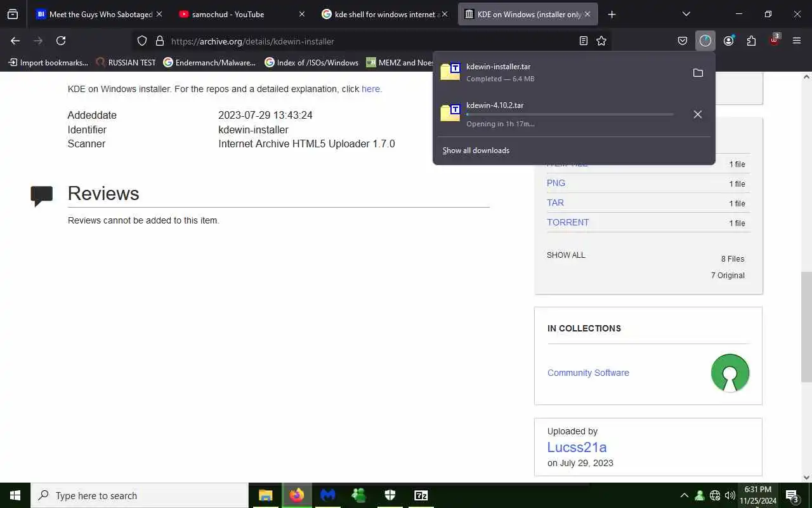Open clock showing 6:31 PM
This screenshot has width=812, height=508.
757,495
